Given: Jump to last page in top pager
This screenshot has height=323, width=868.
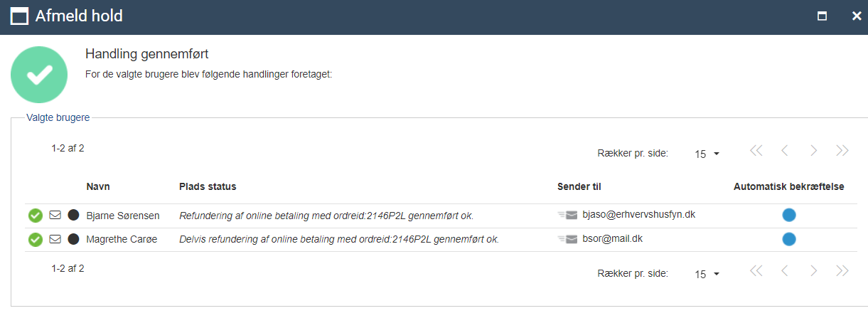Looking at the screenshot, I should click(843, 150).
